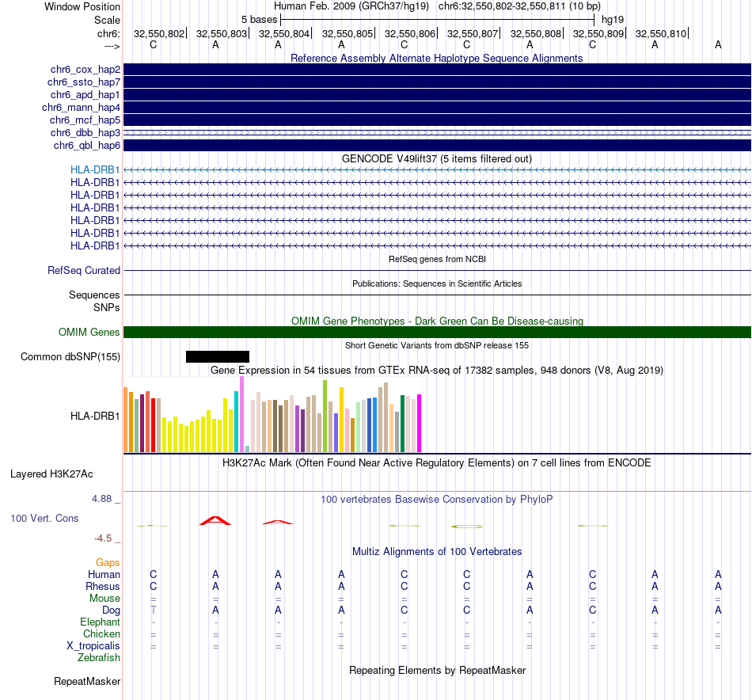Click the 4.88 PhyloP upper scale value

coord(101,499)
